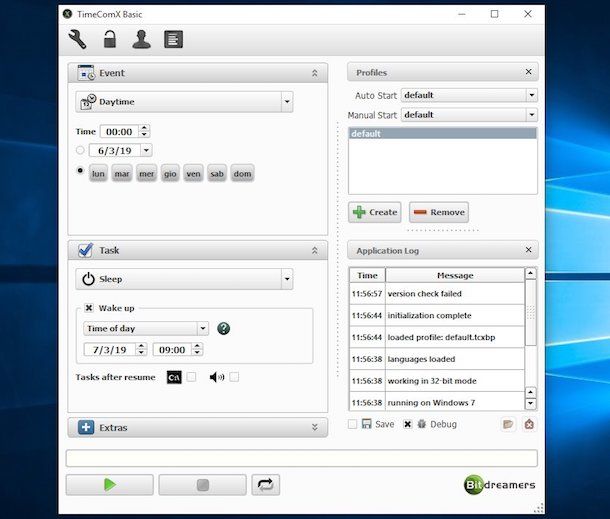The width and height of the screenshot is (610, 519).
Task: Open settings with the wrench icon
Action: (77, 40)
